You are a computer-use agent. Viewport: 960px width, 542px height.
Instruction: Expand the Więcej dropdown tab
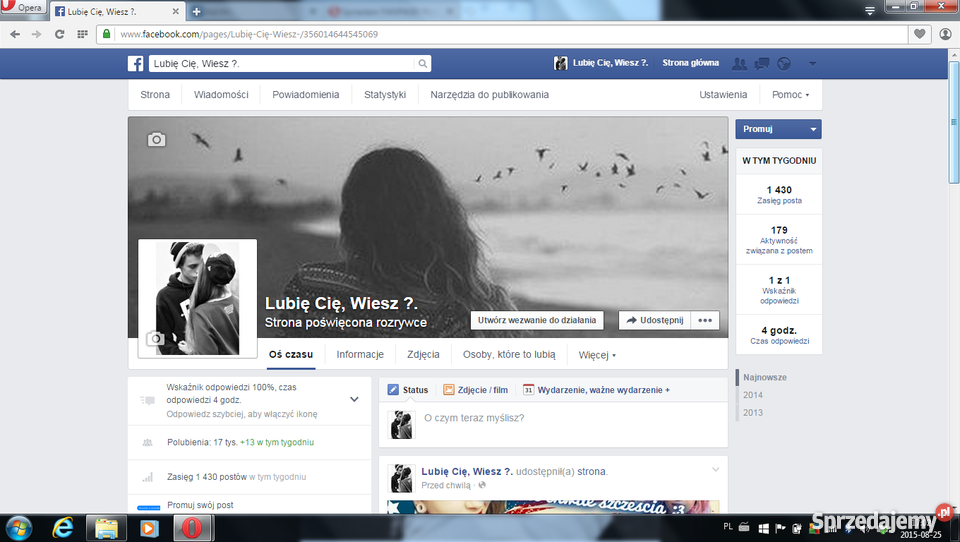[x=597, y=354]
